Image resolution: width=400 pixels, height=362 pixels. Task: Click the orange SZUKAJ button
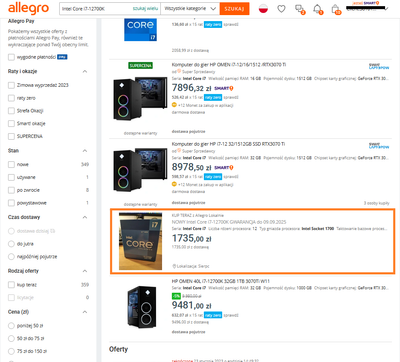pyautogui.click(x=234, y=9)
